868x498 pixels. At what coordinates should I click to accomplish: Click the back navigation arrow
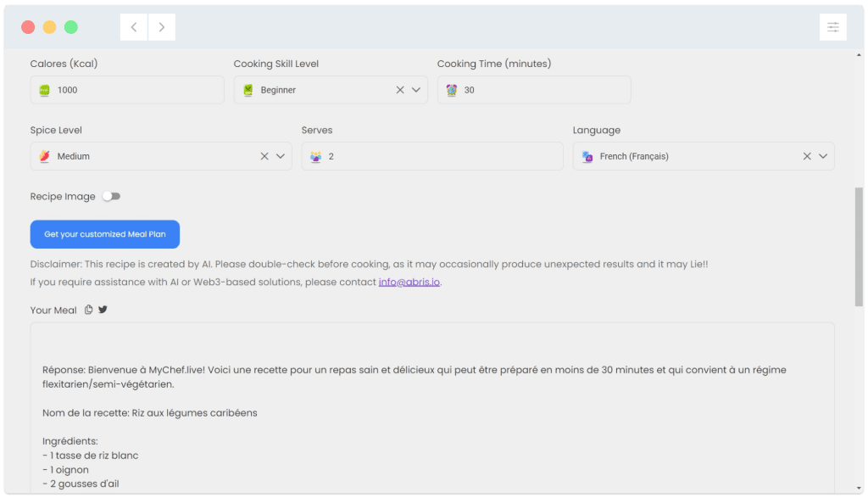pos(134,27)
